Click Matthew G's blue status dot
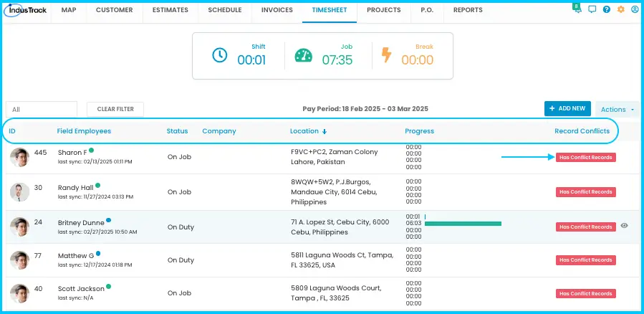This screenshot has width=644, height=314. (97, 253)
